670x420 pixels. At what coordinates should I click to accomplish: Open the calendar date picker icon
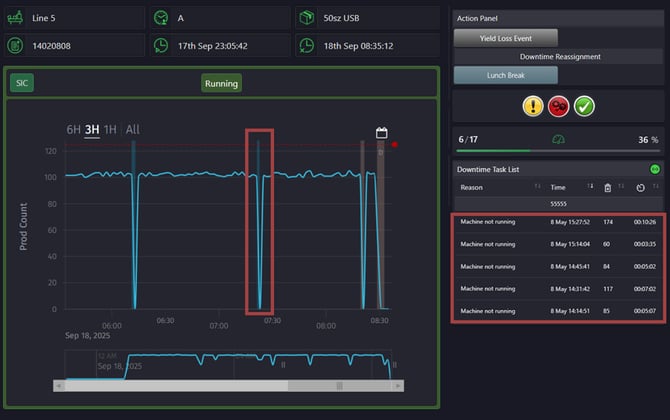click(382, 133)
